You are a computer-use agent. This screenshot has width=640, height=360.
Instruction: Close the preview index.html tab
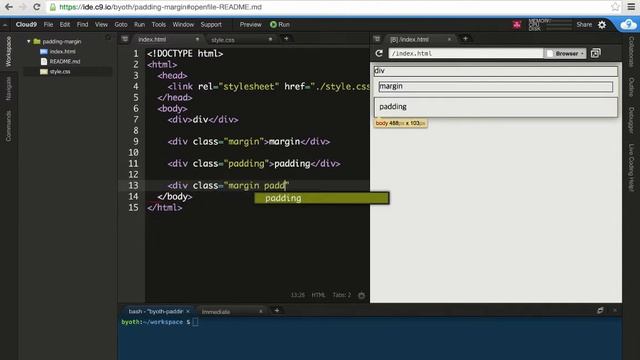pos(449,39)
